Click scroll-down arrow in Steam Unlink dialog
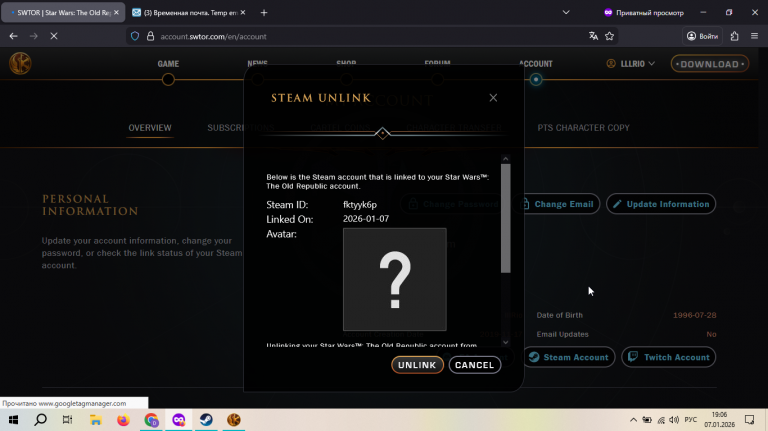This screenshot has height=431, width=768. 505,342
